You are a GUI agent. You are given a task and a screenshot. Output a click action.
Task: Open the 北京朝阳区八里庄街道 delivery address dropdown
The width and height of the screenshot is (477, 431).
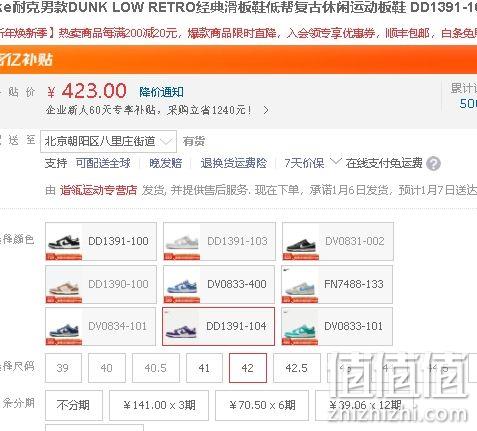click(108, 141)
